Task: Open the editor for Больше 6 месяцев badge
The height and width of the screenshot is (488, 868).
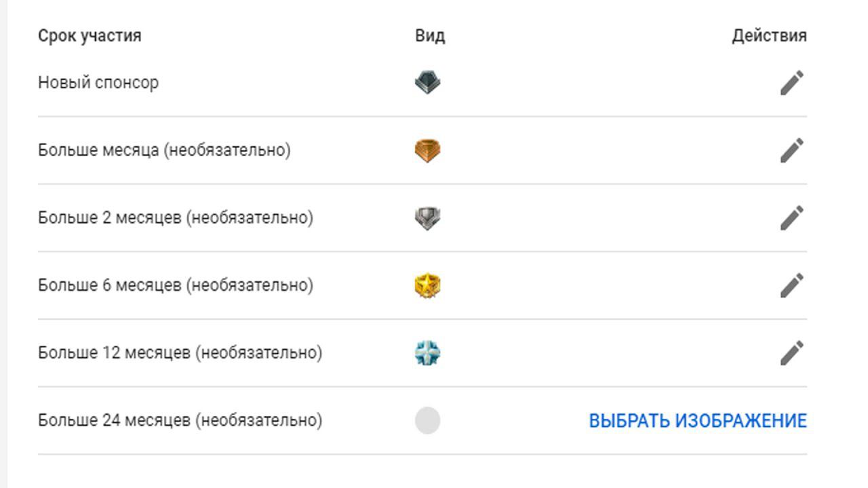Action: point(791,285)
